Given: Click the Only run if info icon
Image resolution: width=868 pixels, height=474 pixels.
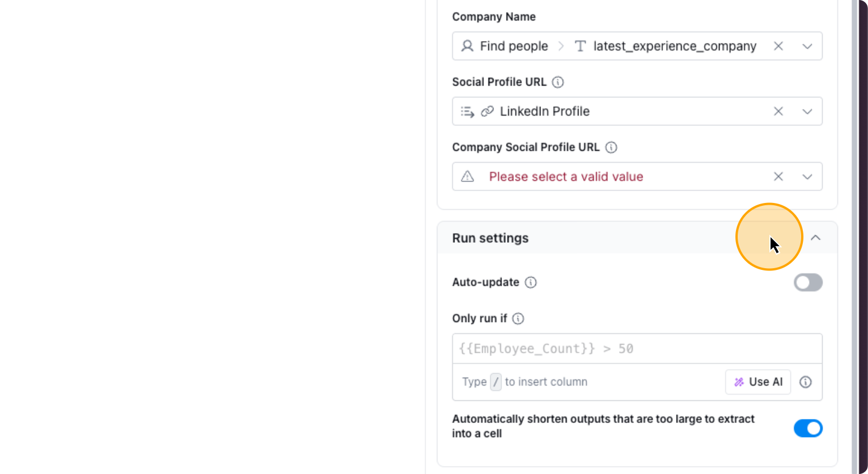Looking at the screenshot, I should click(518, 319).
